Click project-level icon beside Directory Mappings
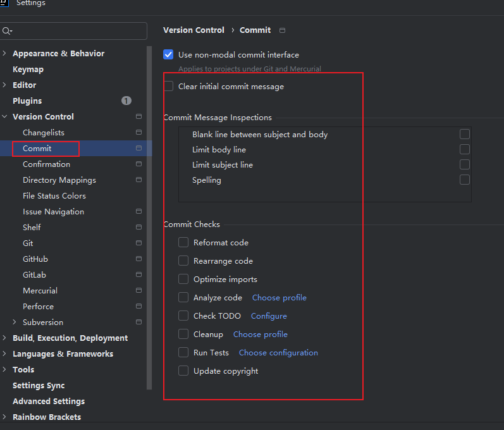504x430 pixels. coord(139,180)
